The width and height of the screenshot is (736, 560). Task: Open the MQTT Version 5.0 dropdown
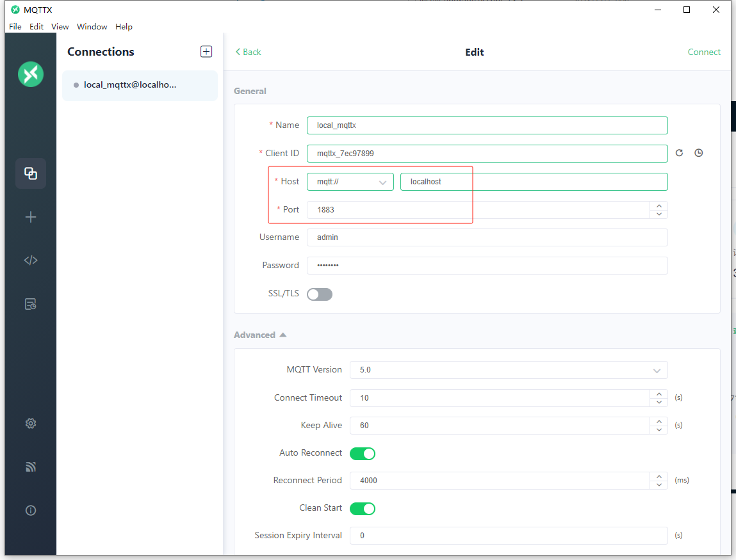[x=509, y=370]
